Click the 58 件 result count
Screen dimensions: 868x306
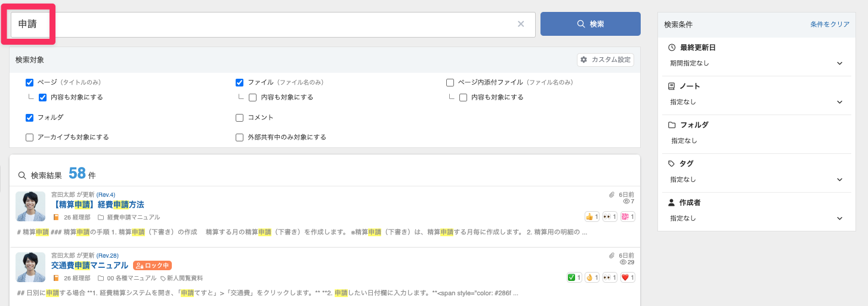click(82, 174)
